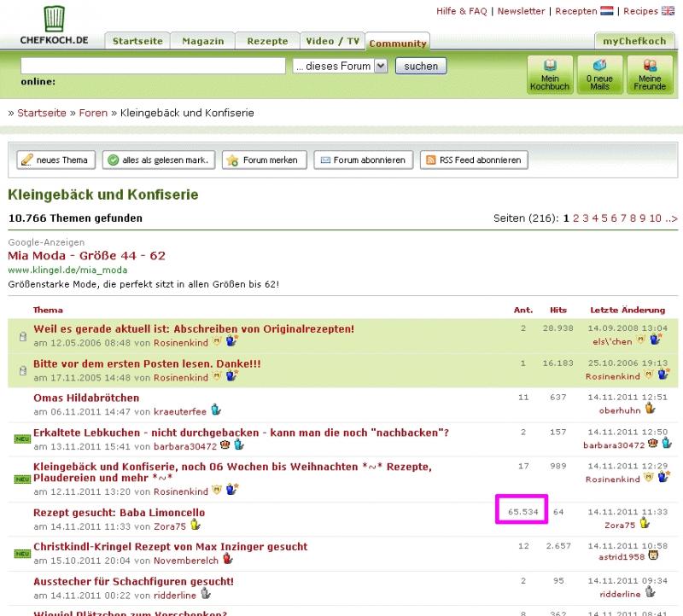Viewport: 683px width, 616px height.
Task: Click into the forum search text field
Action: [x=153, y=66]
